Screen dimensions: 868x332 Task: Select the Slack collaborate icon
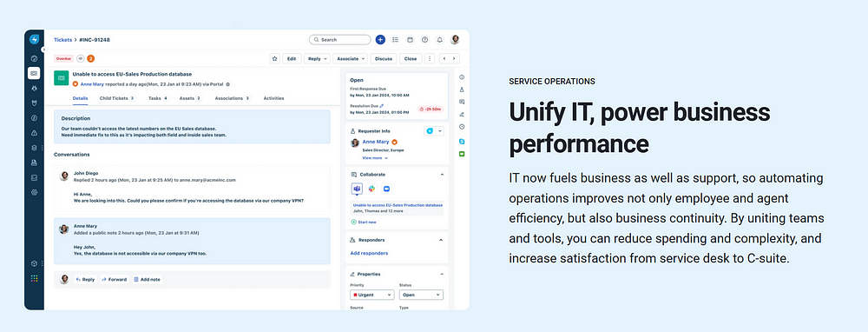(372, 189)
